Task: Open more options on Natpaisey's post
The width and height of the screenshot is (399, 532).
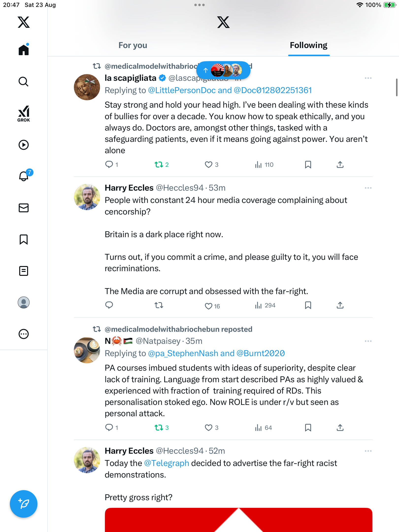Action: (368, 341)
